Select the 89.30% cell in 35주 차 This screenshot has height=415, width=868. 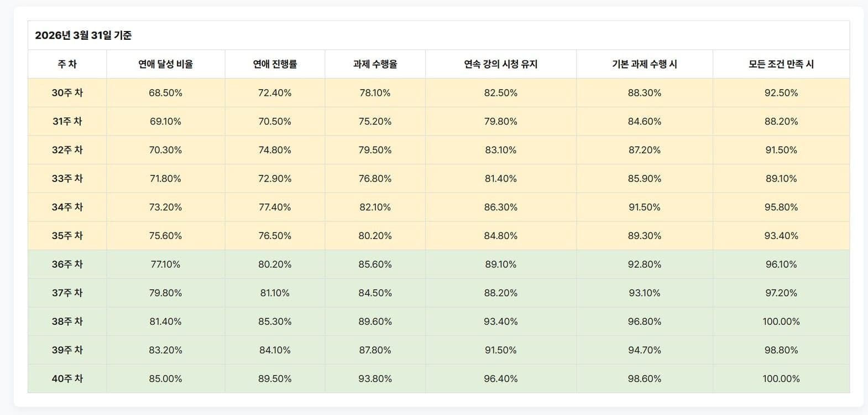[645, 236]
